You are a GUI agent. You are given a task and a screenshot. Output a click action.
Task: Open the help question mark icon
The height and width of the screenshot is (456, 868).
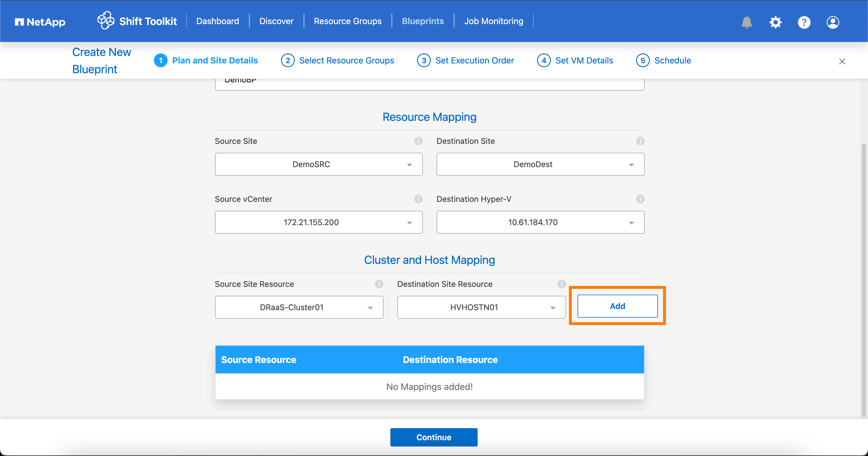(x=804, y=22)
